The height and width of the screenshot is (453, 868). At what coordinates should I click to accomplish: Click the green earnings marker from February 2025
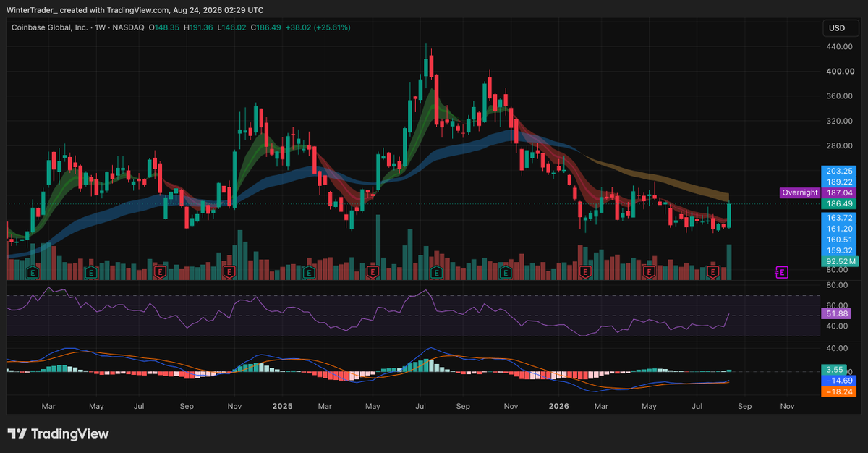(309, 273)
